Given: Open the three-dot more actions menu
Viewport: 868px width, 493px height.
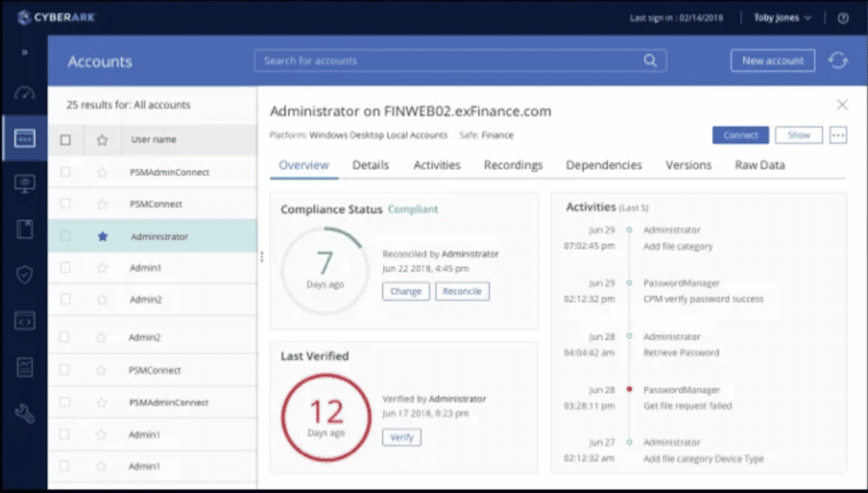Looking at the screenshot, I should coord(837,136).
